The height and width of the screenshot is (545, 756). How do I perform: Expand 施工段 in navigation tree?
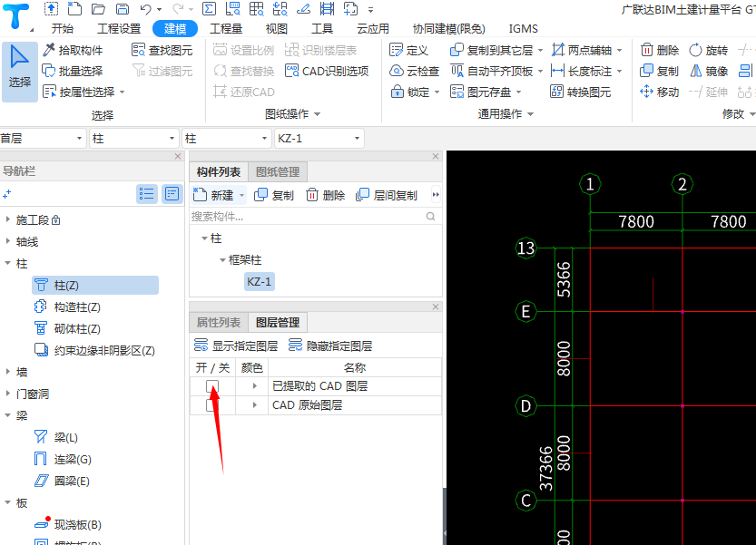coord(7,219)
